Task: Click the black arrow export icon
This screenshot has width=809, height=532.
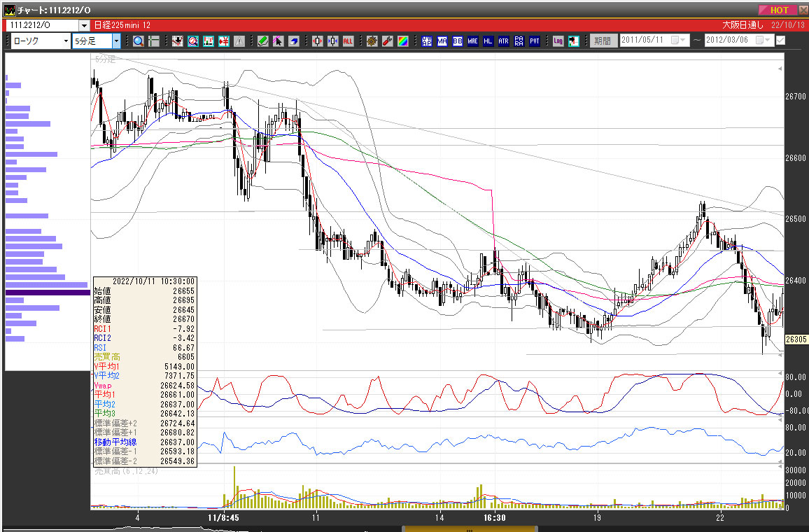Action: (573, 41)
